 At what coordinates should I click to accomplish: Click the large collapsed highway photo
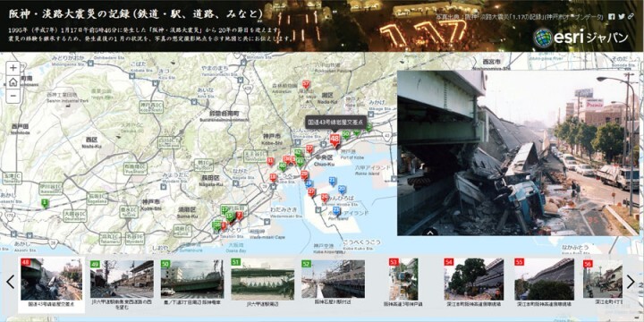[x=518, y=153]
